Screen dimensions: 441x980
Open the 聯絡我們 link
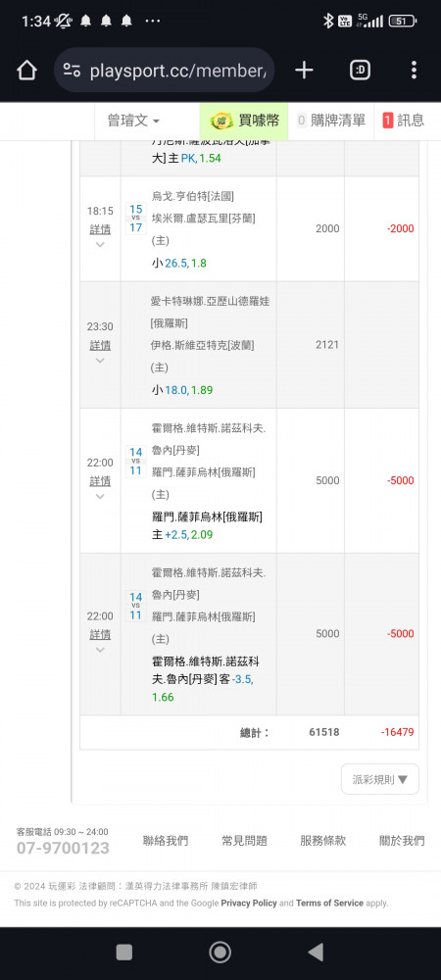166,841
